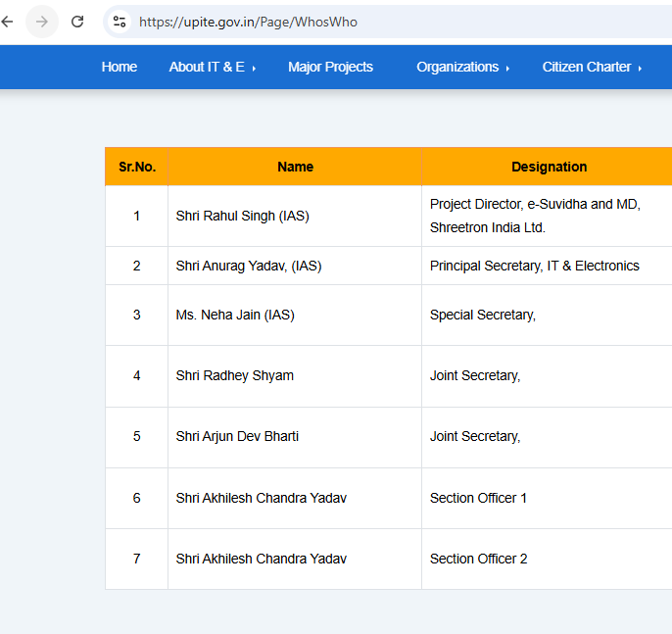Click serial number 6 cell
This screenshot has width=672, height=634.
tap(137, 498)
